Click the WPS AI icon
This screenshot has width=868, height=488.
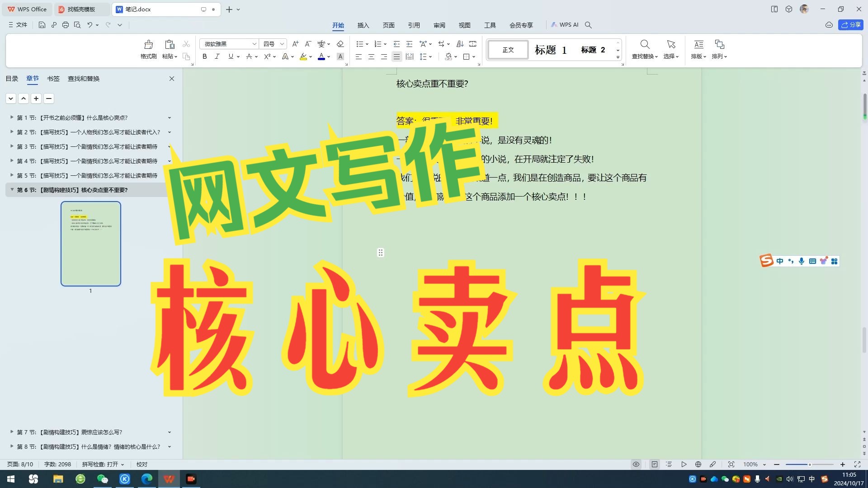tap(564, 25)
